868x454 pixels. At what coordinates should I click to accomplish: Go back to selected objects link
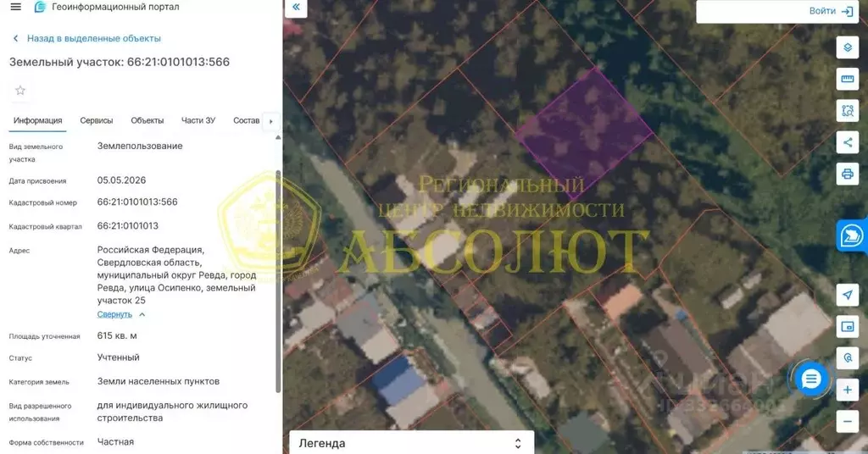[87, 39]
